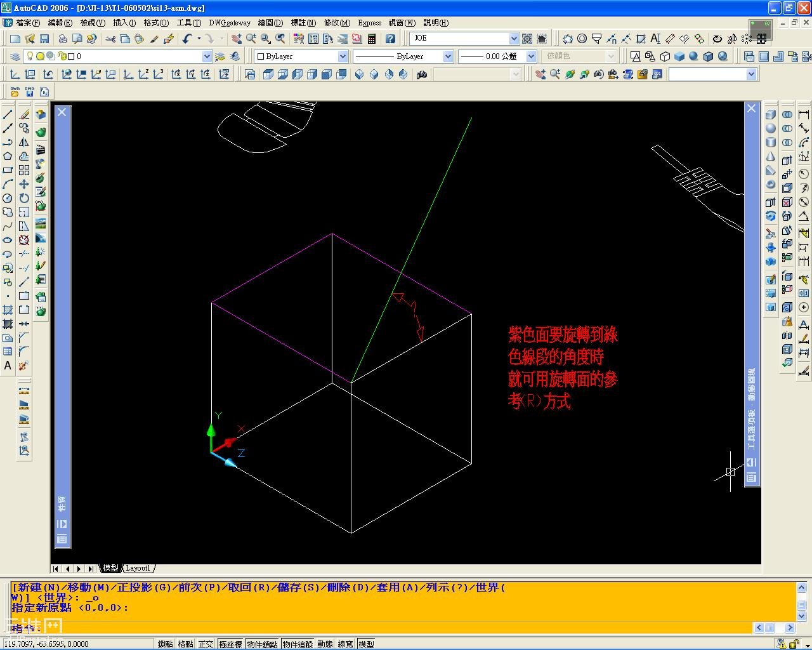Click the Pan realtime hand icon
The height and width of the screenshot is (650, 812).
(237, 39)
